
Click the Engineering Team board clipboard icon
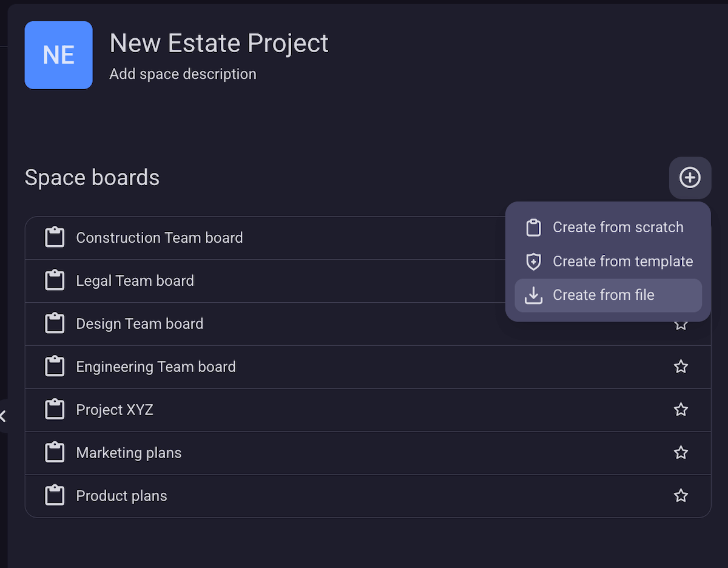point(55,367)
